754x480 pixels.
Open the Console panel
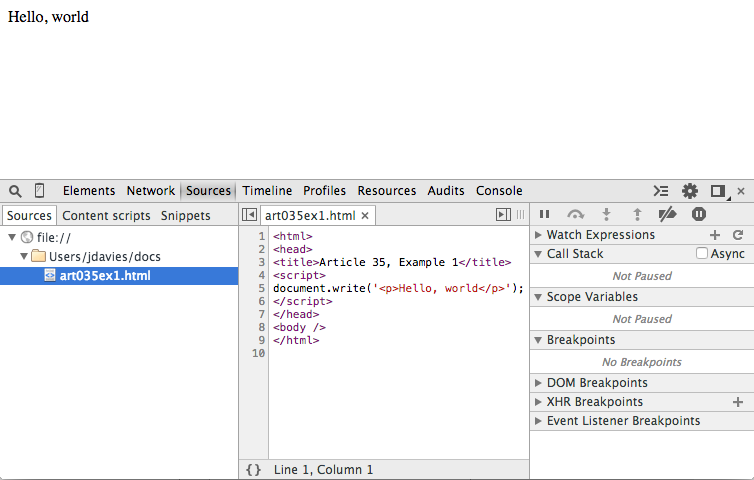[x=499, y=191]
